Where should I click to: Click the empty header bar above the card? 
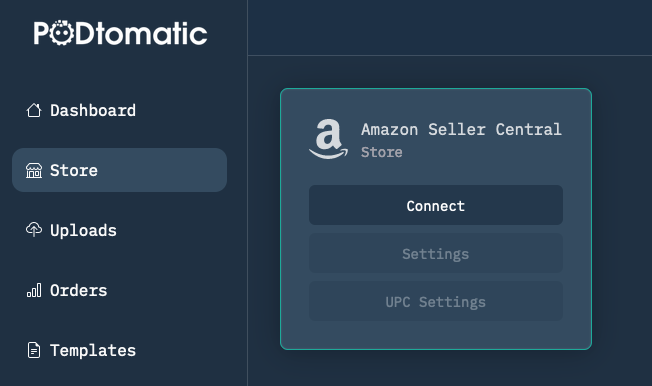point(450,27)
